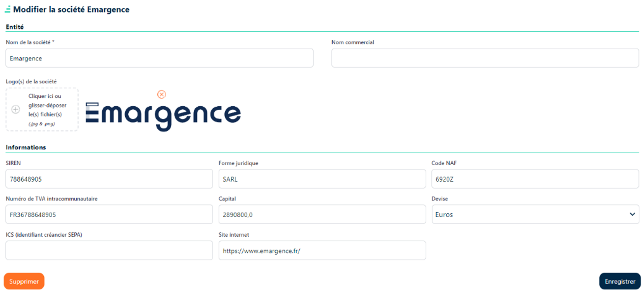Focus the Nom de la société field
The width and height of the screenshot is (644, 298).
pyautogui.click(x=159, y=58)
